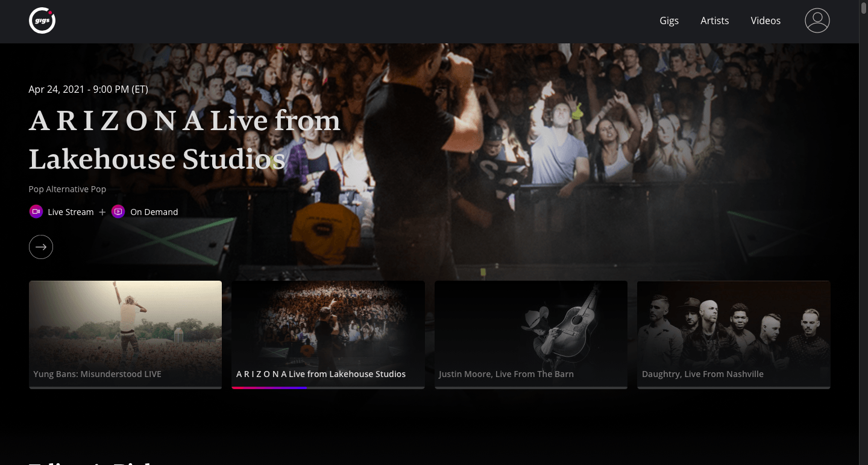Screen dimensions: 868x465
Task: Click the Daughtry, Live From Nashville caption
Action: click(x=703, y=374)
